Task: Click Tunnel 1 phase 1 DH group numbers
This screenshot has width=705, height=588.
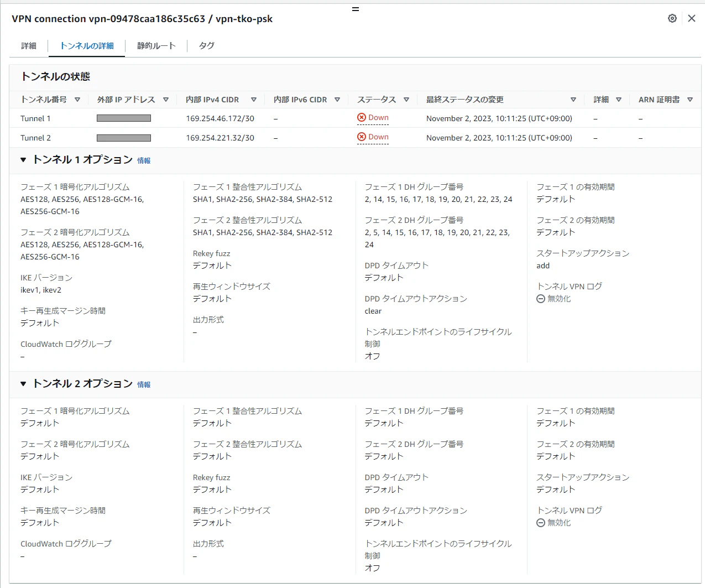Action: [x=438, y=199]
